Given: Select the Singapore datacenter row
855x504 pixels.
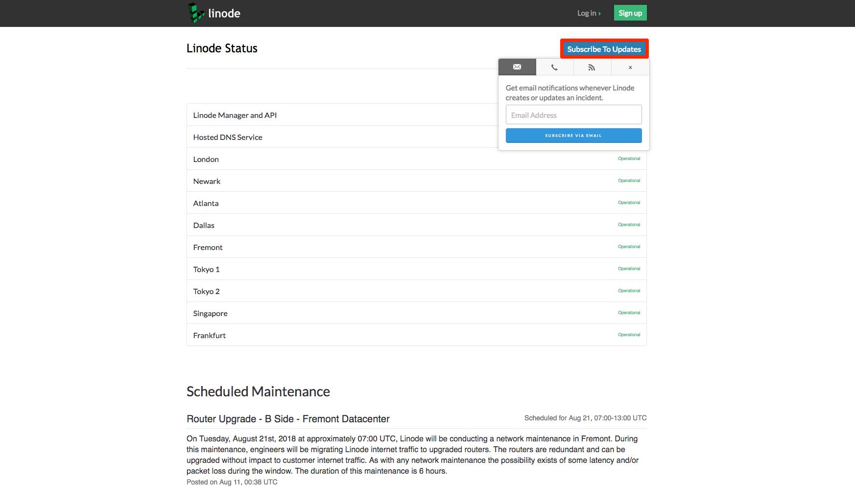Looking at the screenshot, I should click(x=210, y=313).
